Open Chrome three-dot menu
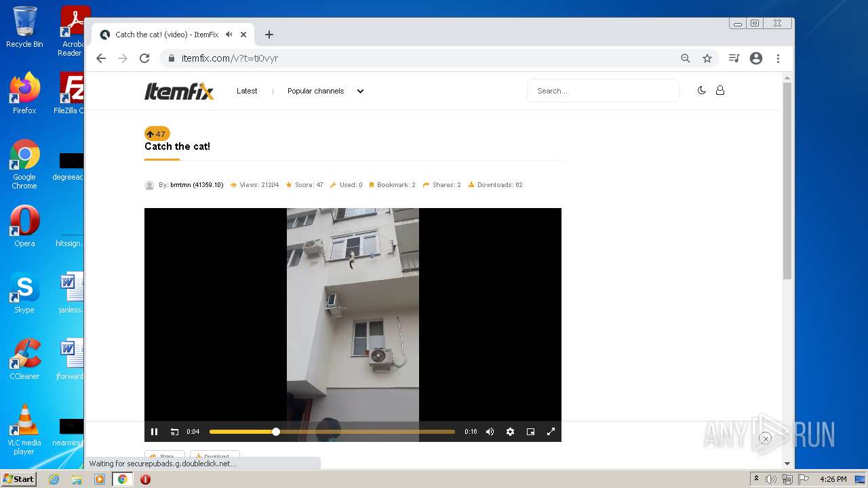The height and width of the screenshot is (488, 868). [778, 58]
